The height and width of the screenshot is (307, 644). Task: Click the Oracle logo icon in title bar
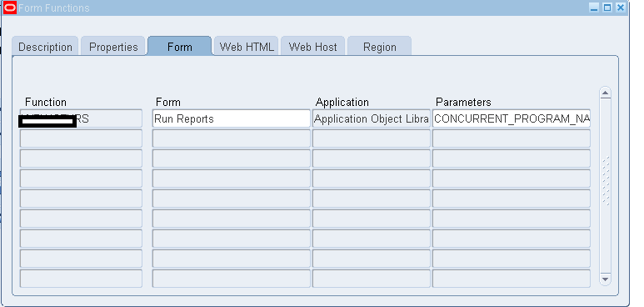[x=9, y=8]
